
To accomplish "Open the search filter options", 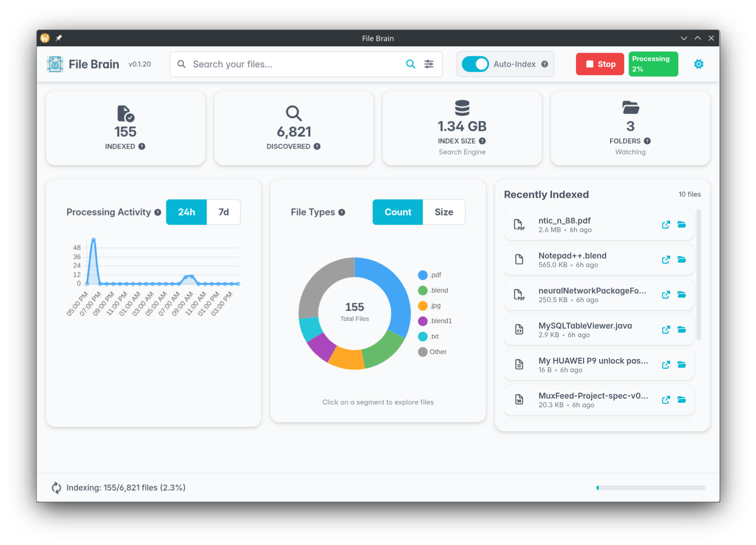I will (429, 64).
